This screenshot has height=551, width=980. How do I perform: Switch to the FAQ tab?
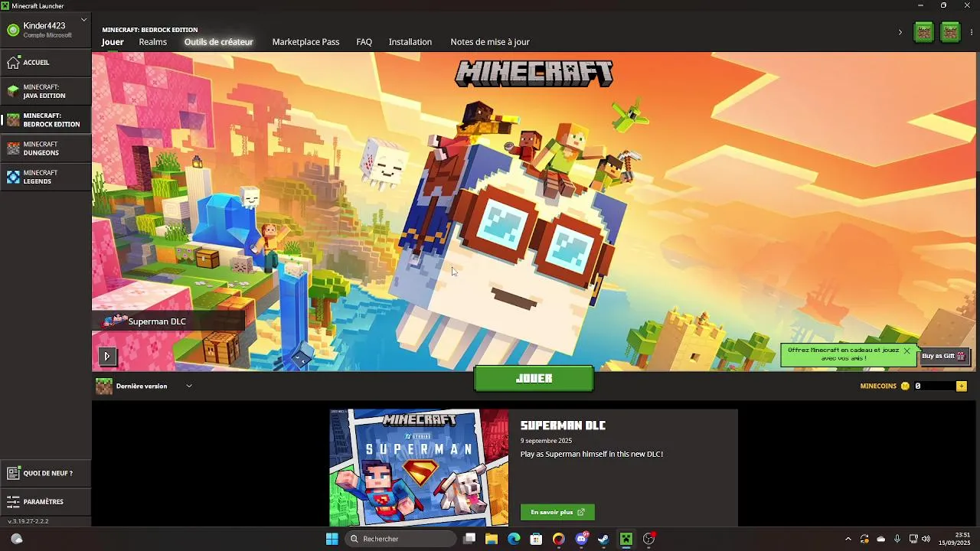pos(364,42)
